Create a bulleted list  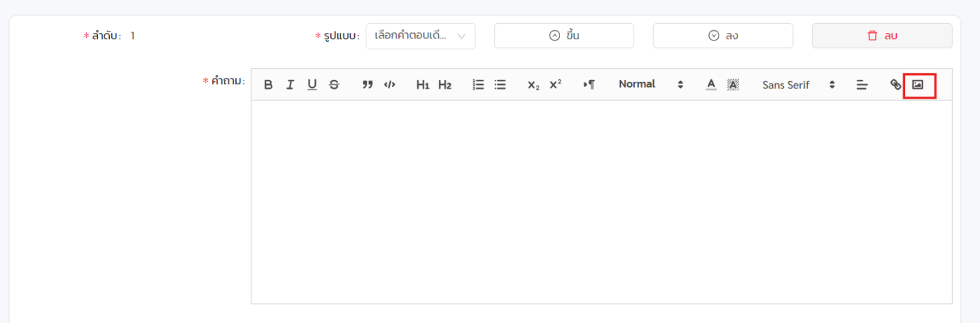[500, 85]
